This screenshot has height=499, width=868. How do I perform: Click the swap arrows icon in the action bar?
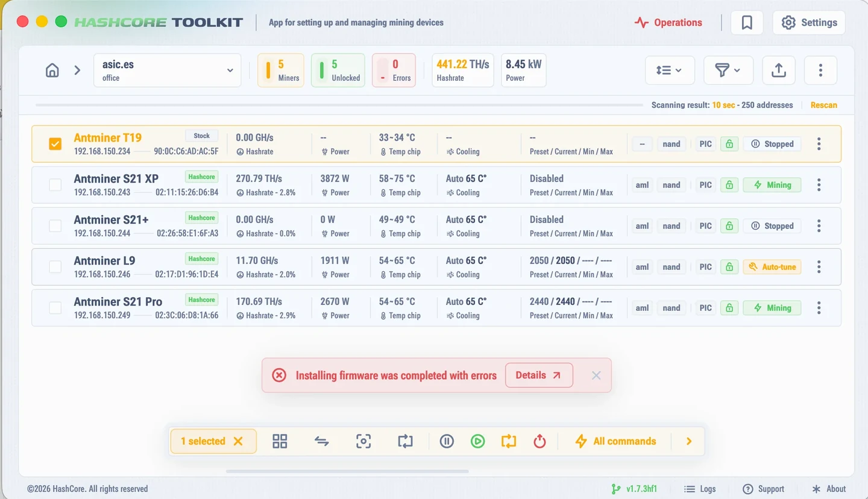(x=321, y=441)
